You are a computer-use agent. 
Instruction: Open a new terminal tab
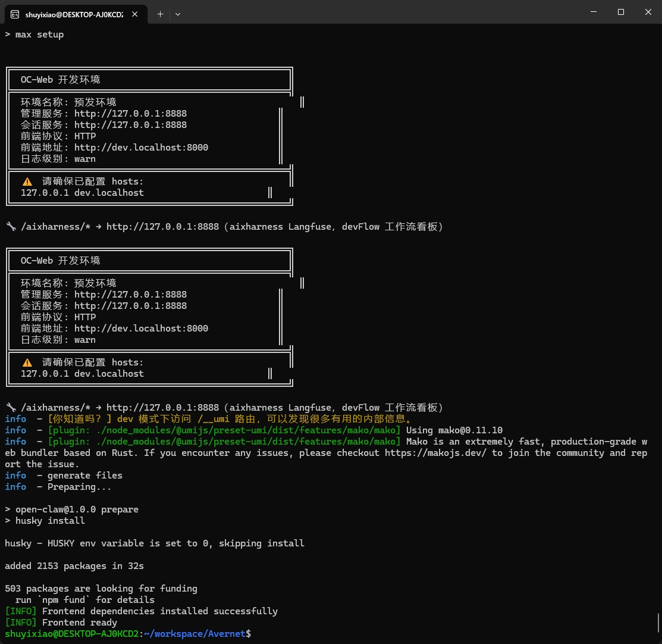(160, 14)
